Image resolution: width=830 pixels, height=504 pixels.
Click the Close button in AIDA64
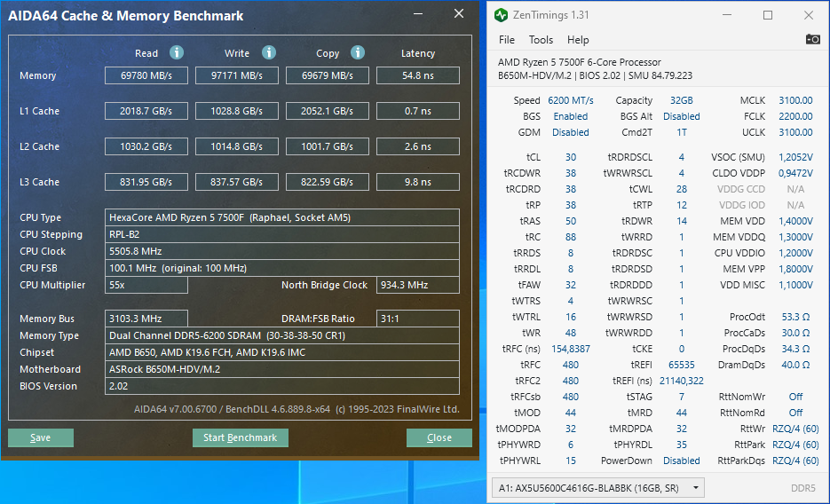click(x=439, y=437)
